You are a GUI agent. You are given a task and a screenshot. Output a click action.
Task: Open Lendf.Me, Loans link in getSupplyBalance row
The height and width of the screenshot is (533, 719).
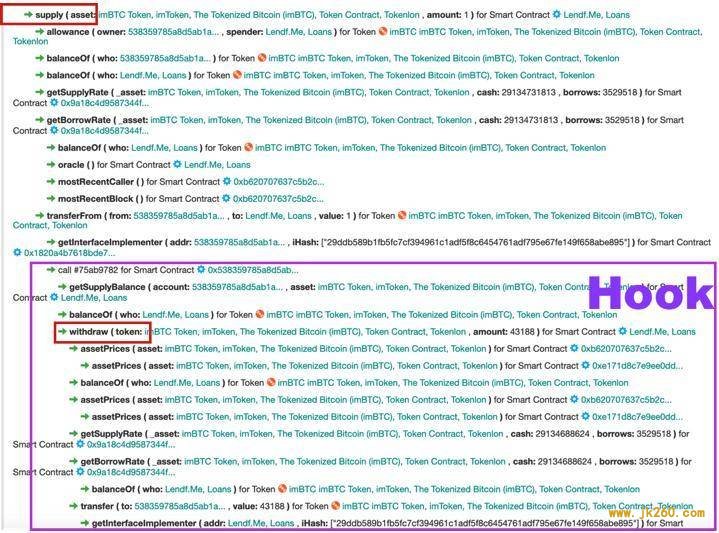(x=94, y=298)
